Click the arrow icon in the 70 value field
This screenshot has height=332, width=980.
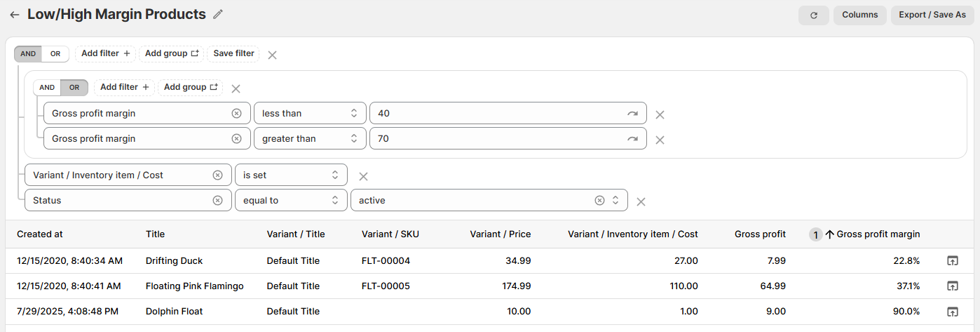[633, 139]
